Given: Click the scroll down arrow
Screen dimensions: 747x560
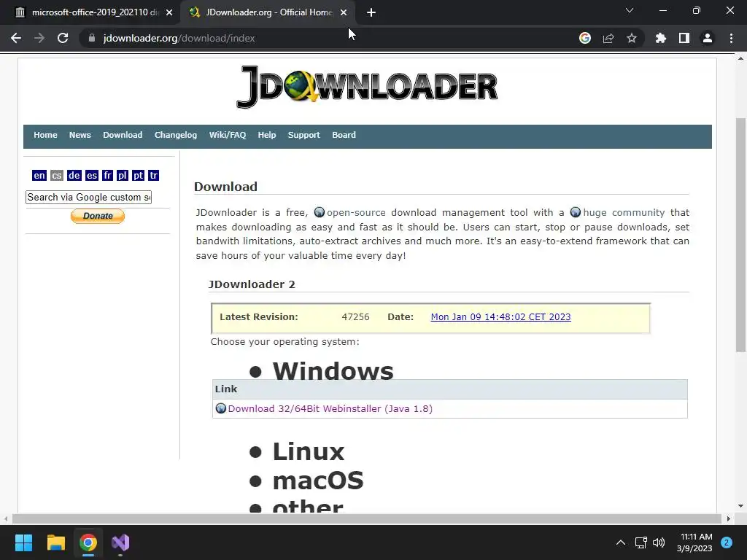Looking at the screenshot, I should [740, 506].
